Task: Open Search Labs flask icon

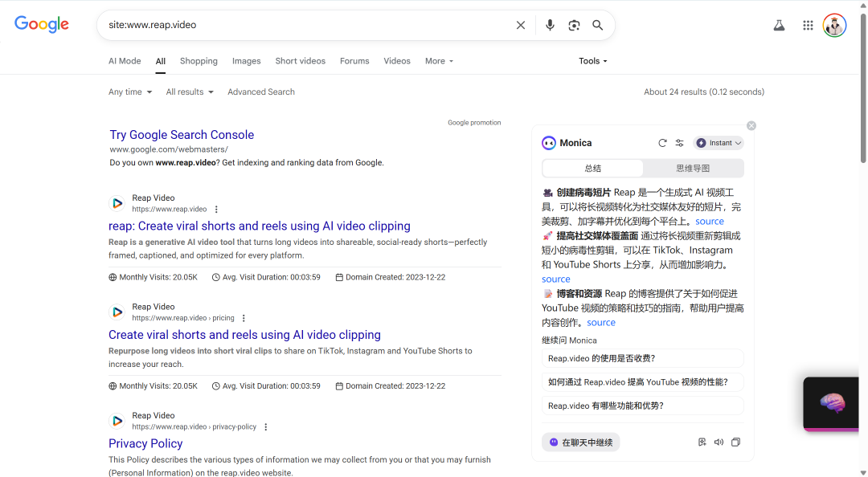Action: [779, 25]
